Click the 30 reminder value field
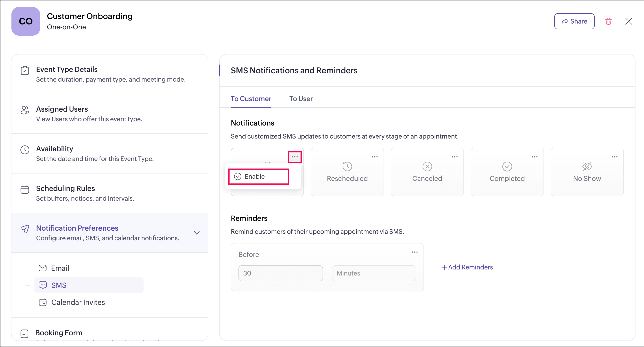The height and width of the screenshot is (347, 644). pos(280,273)
